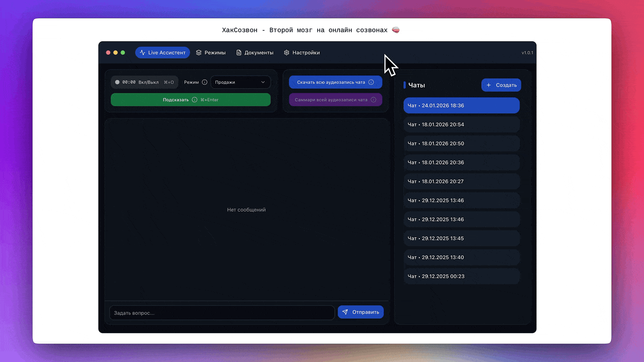
Task: Select the Live Ассистент tab
Action: tap(163, 53)
